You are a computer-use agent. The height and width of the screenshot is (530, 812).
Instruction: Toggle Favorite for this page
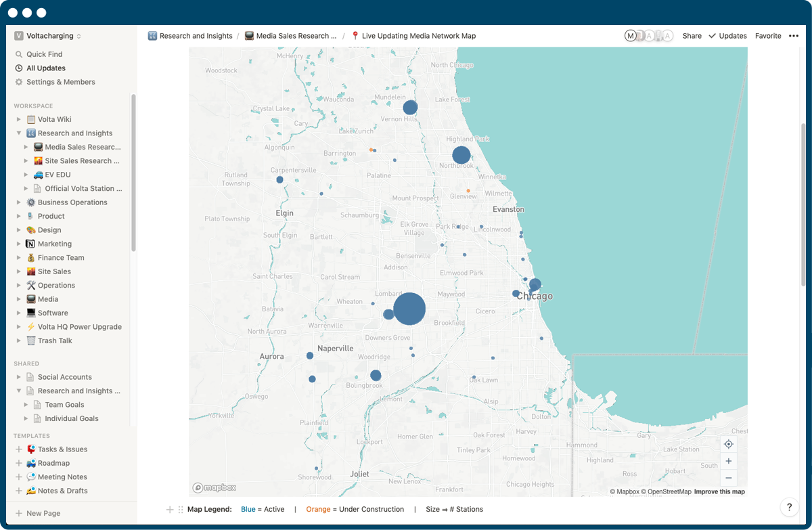(x=767, y=35)
